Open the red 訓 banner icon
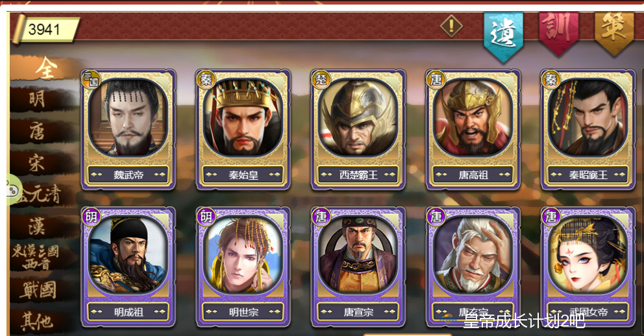Screen dimensions: 644x336 coord(558,33)
